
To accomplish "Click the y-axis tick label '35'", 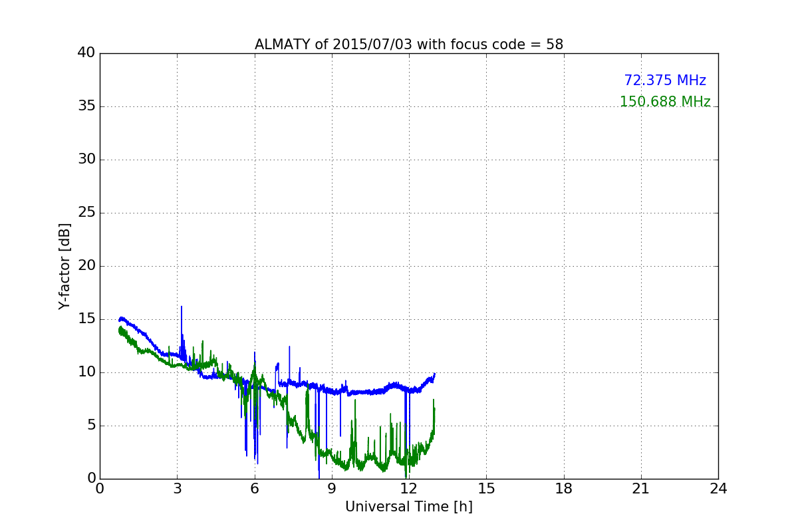I will click(x=86, y=106).
